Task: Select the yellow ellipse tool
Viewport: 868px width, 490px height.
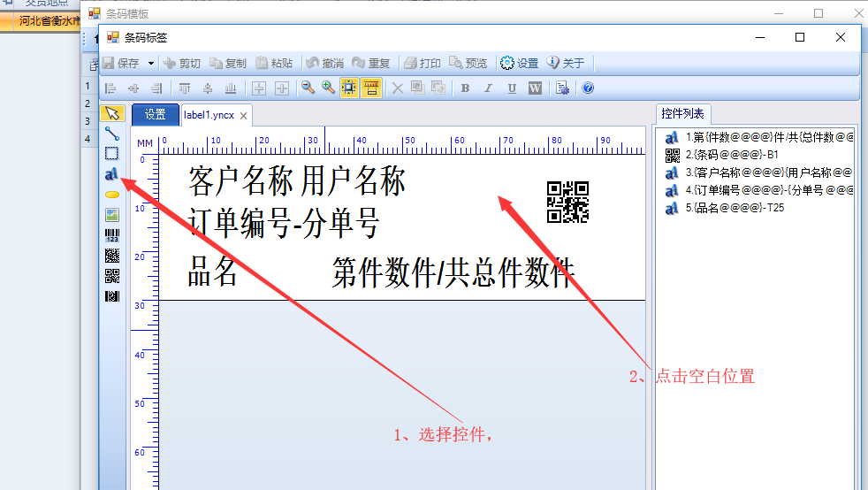Action: pyautogui.click(x=111, y=193)
